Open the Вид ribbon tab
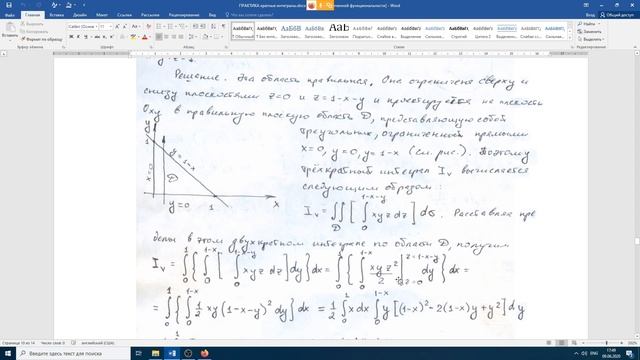The height and width of the screenshot is (360, 640). tap(212, 15)
